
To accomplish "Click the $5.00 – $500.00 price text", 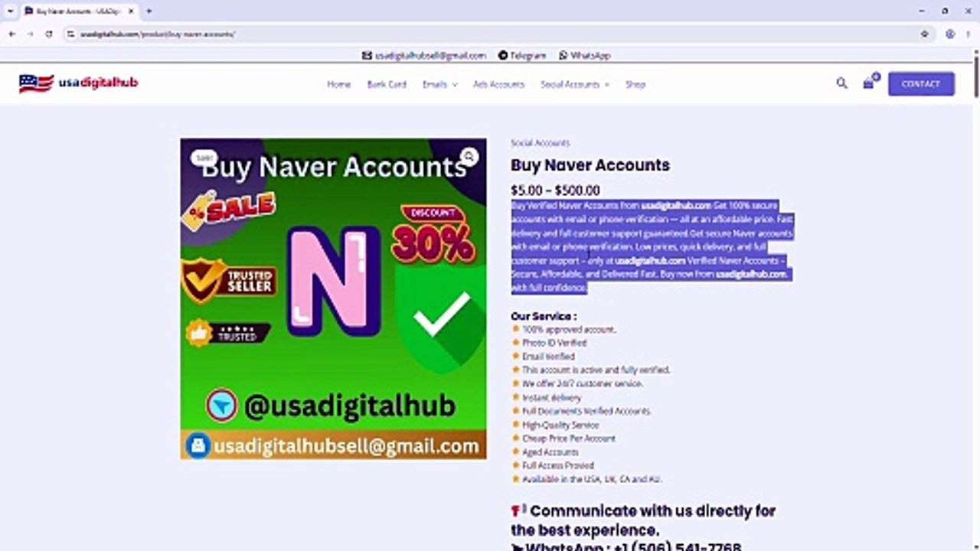I will [x=555, y=191].
